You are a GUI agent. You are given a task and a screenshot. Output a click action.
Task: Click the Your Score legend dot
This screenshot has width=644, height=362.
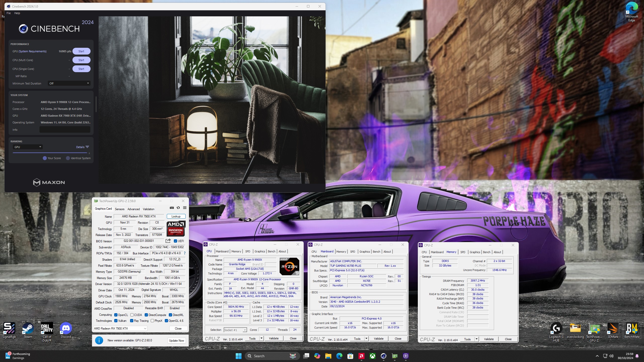(x=45, y=158)
